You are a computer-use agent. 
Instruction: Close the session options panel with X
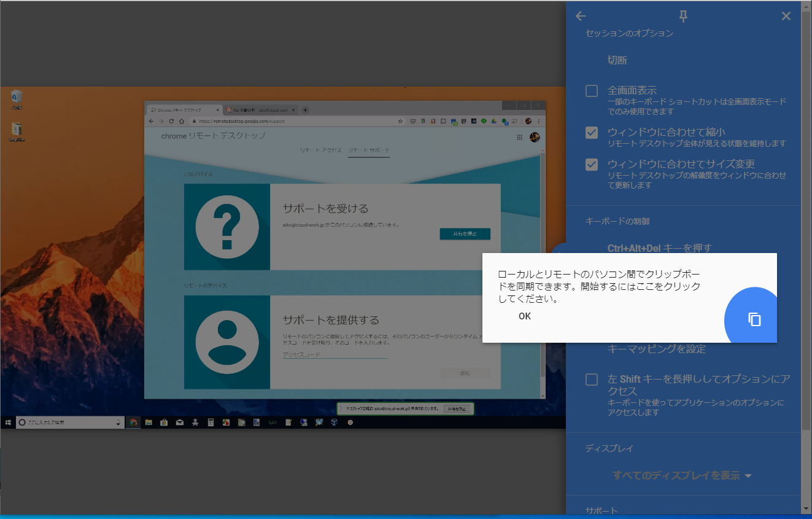tap(786, 17)
